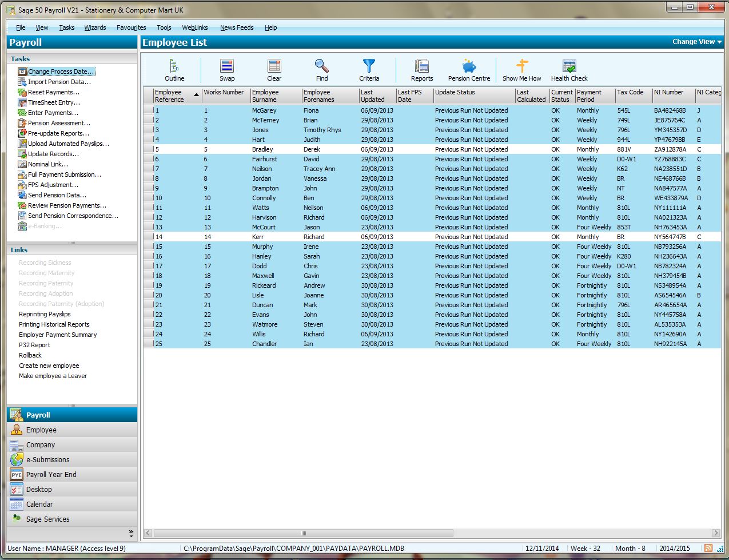Viewport: 729px width, 560px height.
Task: Expand more navigation buttons chevron
Action: (131, 533)
